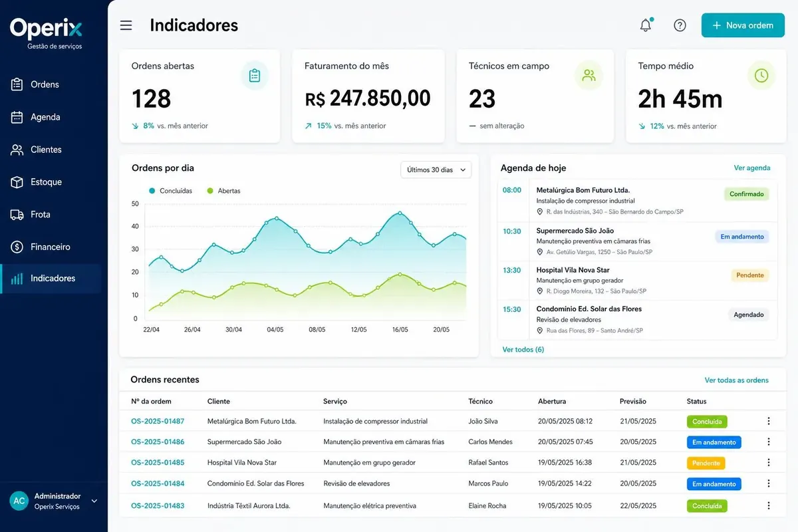
Task: Click the Serviço column header
Action: [335, 401]
